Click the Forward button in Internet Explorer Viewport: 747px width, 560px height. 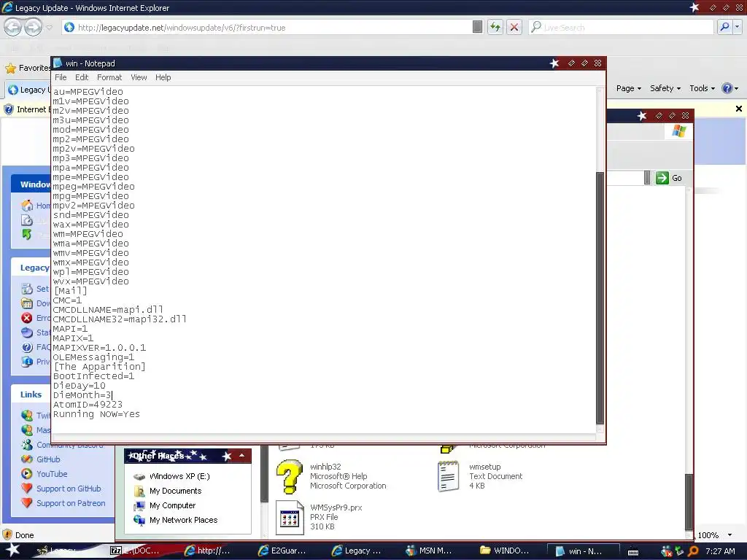click(x=33, y=27)
